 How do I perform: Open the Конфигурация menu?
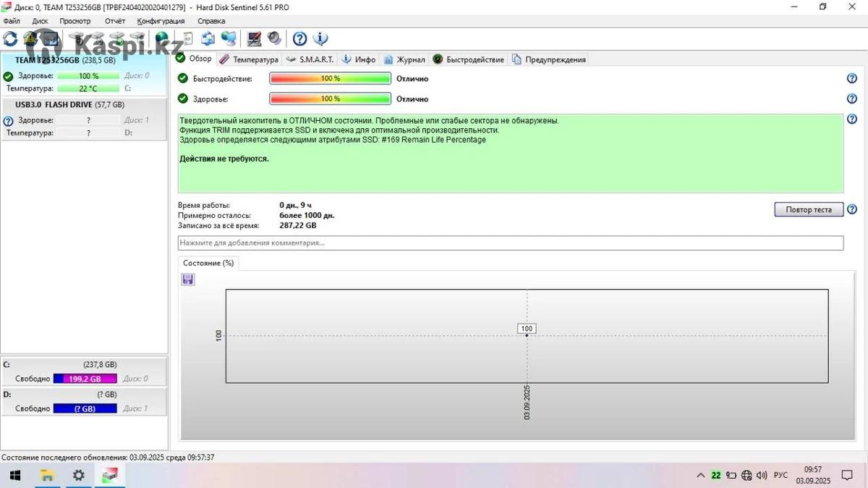(x=161, y=21)
